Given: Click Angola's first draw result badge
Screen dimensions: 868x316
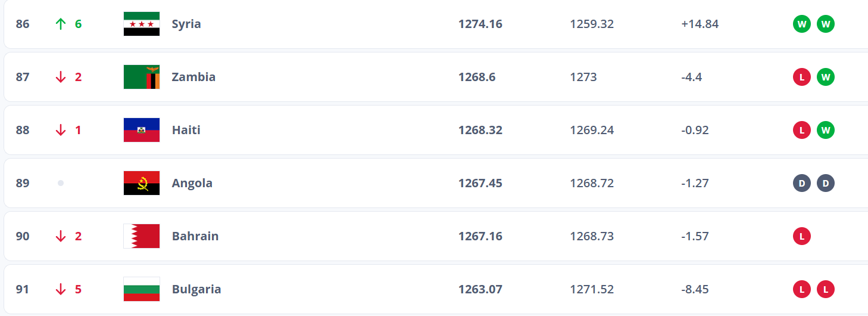Looking at the screenshot, I should [x=801, y=183].
